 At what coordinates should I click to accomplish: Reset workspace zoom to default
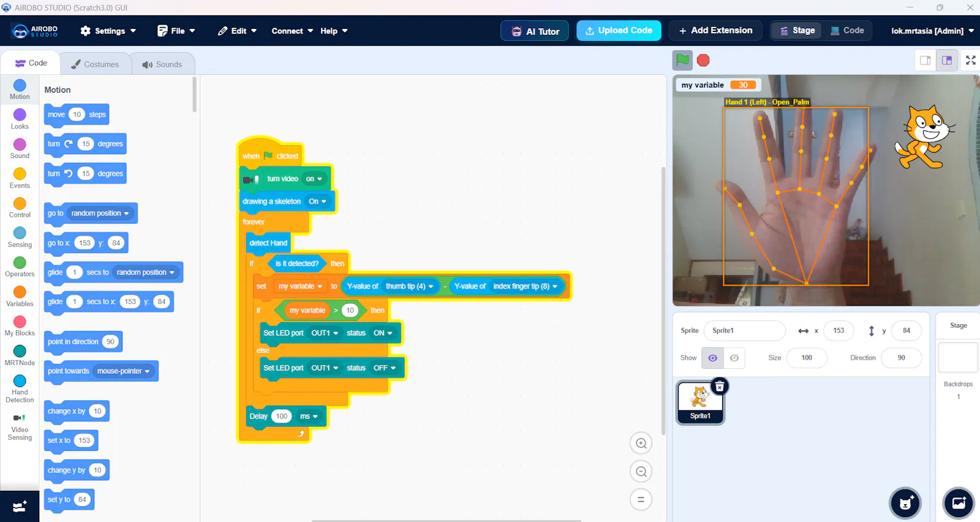tap(641, 500)
